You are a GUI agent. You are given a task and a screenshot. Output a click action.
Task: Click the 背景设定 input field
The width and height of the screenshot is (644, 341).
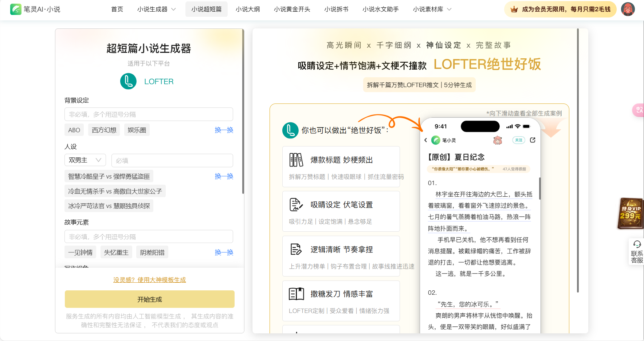pos(149,114)
